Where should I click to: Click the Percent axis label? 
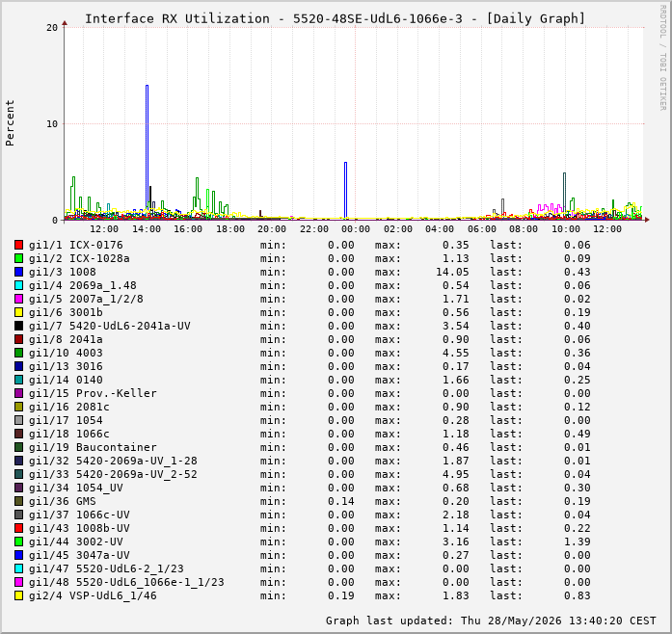[10, 123]
